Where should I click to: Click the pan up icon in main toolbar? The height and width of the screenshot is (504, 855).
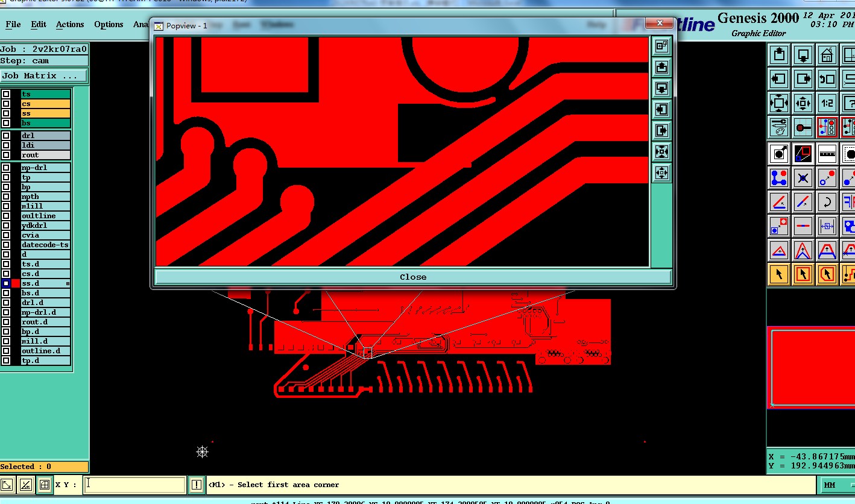[x=779, y=55]
